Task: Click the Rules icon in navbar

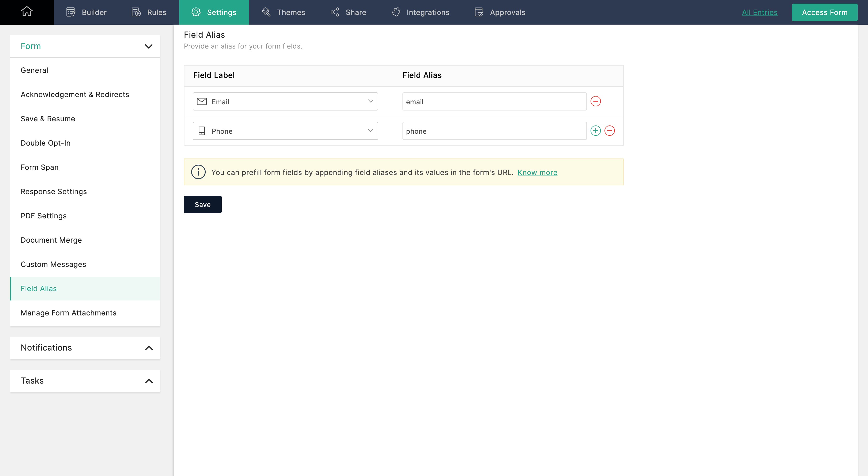Action: tap(136, 12)
